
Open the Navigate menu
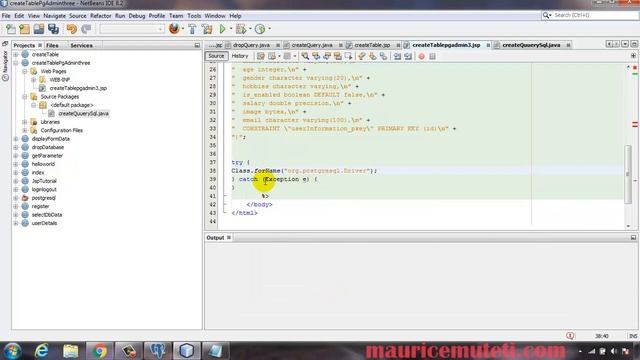tap(54, 16)
